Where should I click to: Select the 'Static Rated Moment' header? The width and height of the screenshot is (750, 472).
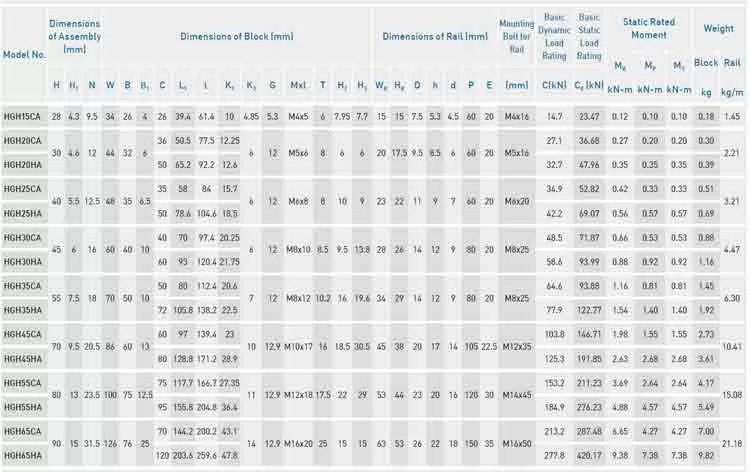click(x=649, y=28)
